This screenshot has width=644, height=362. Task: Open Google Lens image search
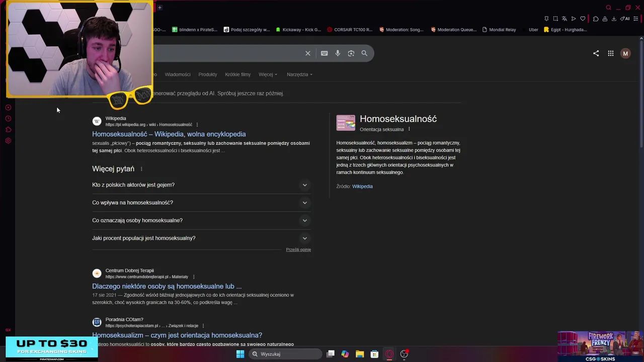click(351, 53)
